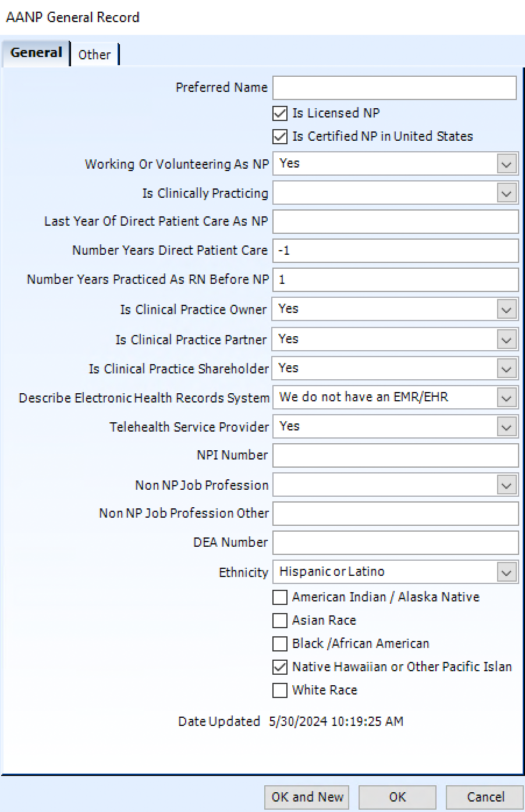Check the American Indian / Alaska Native box
This screenshot has width=525, height=812.
coord(279,597)
